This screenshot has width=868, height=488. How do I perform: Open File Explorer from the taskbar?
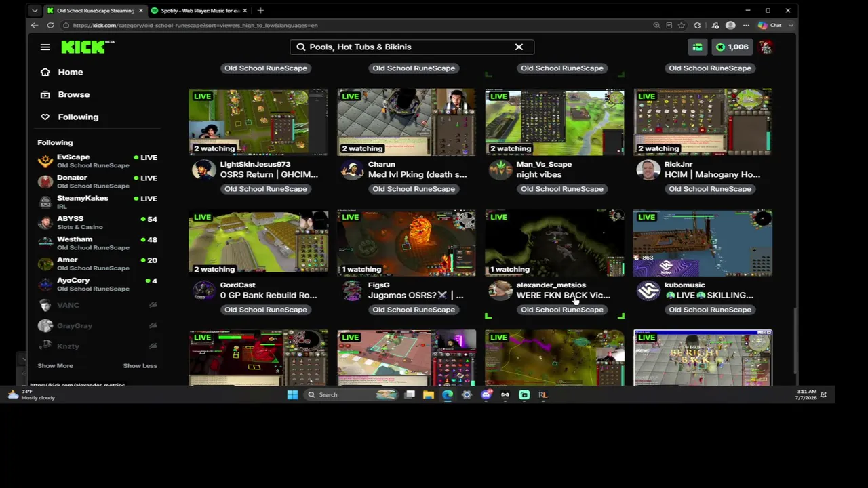click(x=429, y=394)
